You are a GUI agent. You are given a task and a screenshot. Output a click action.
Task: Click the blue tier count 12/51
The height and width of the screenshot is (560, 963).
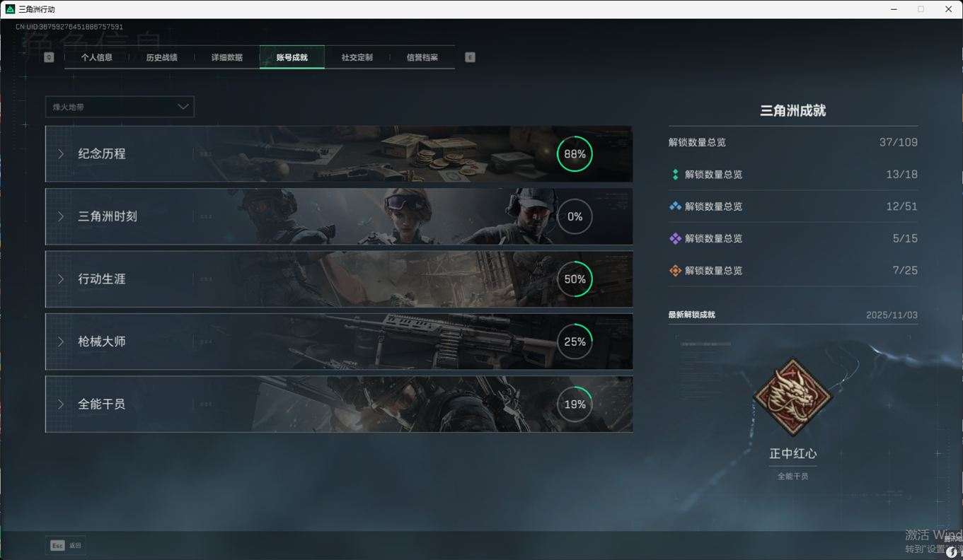pos(902,206)
